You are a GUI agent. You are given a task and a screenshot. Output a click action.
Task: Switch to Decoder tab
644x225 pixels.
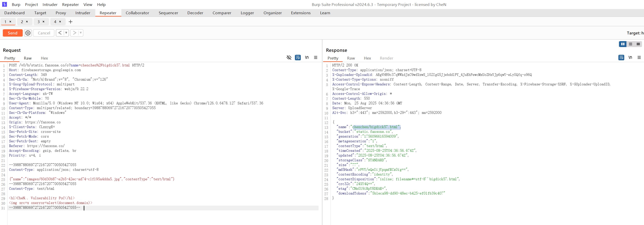[195, 13]
